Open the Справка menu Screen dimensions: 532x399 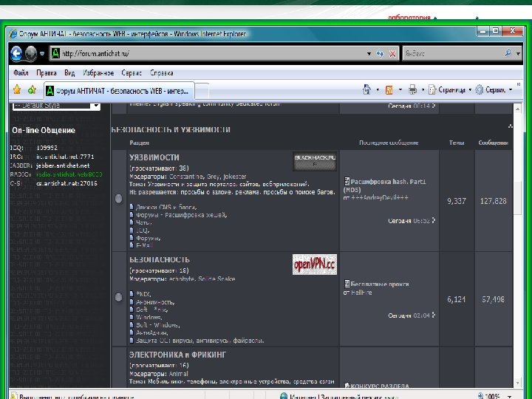(x=162, y=72)
